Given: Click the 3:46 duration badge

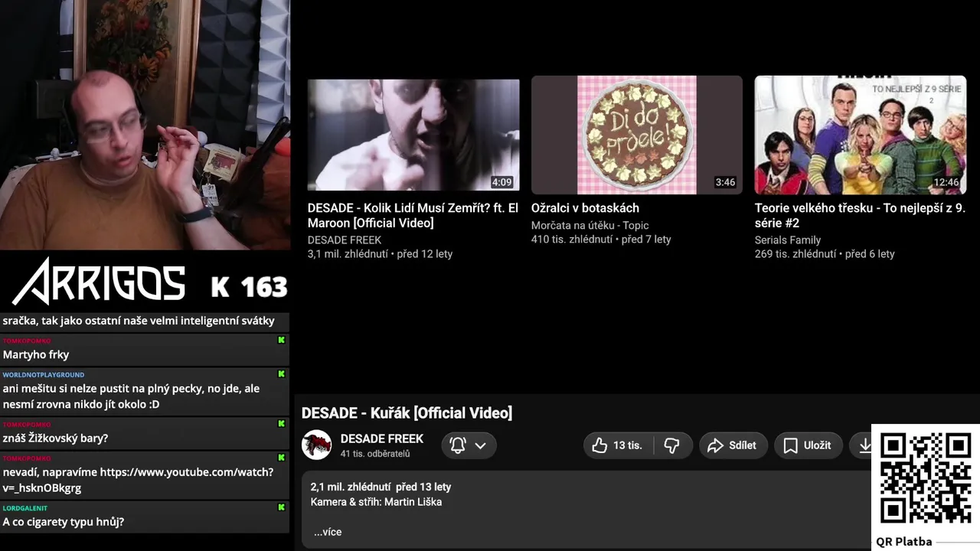Looking at the screenshot, I should [x=725, y=182].
